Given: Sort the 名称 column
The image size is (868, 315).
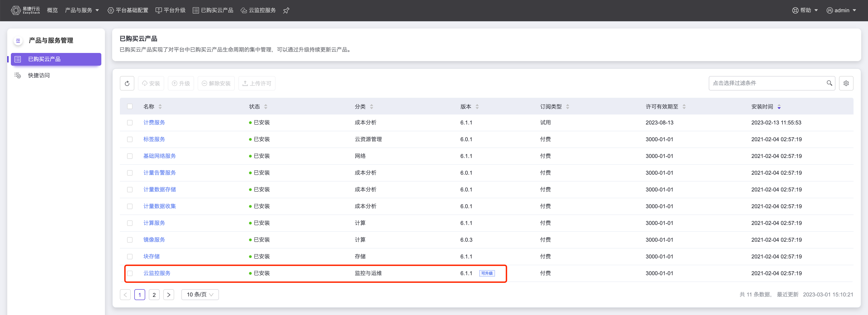Looking at the screenshot, I should (x=160, y=107).
